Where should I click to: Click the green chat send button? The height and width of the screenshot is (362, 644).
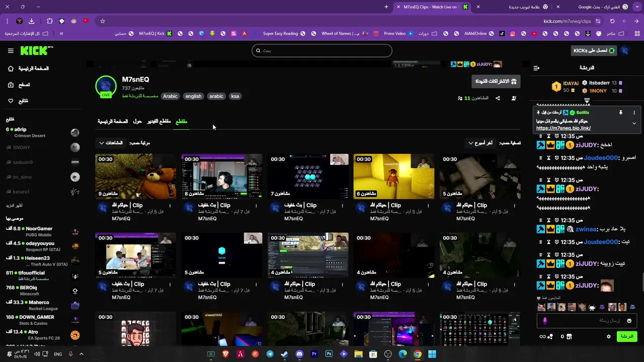627,336
